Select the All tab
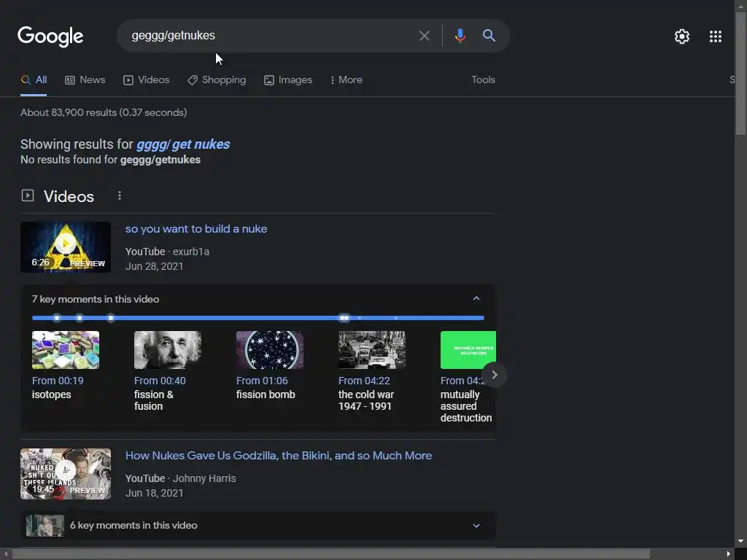747x560 pixels. (34, 80)
